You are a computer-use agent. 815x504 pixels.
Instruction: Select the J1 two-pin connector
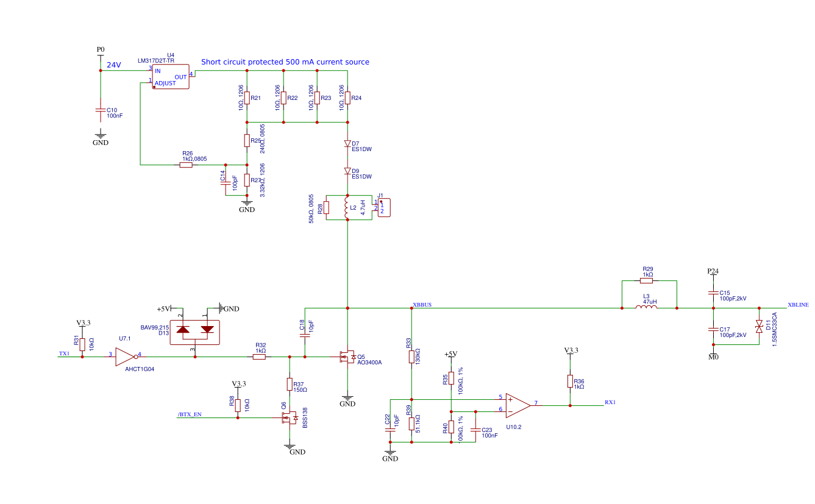click(383, 207)
